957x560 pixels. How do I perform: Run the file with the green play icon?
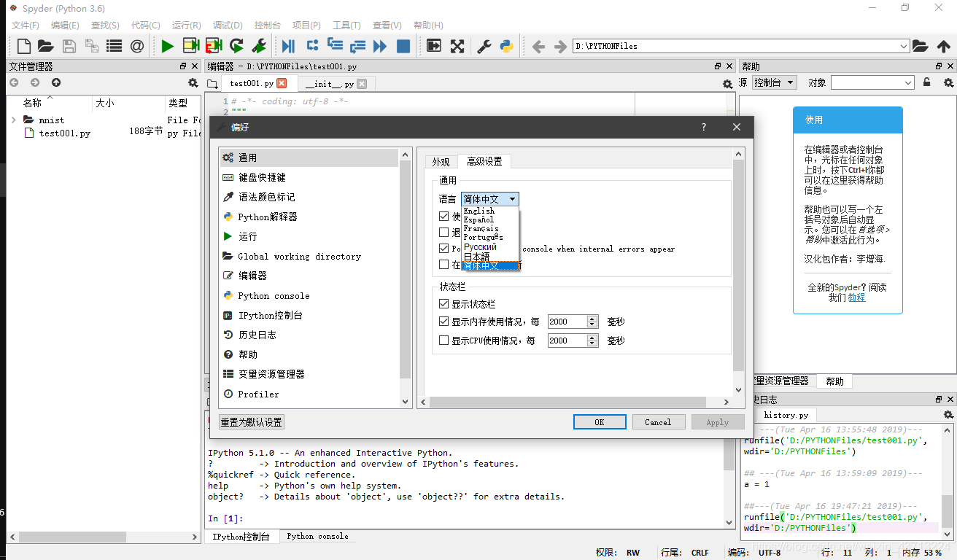click(x=168, y=46)
